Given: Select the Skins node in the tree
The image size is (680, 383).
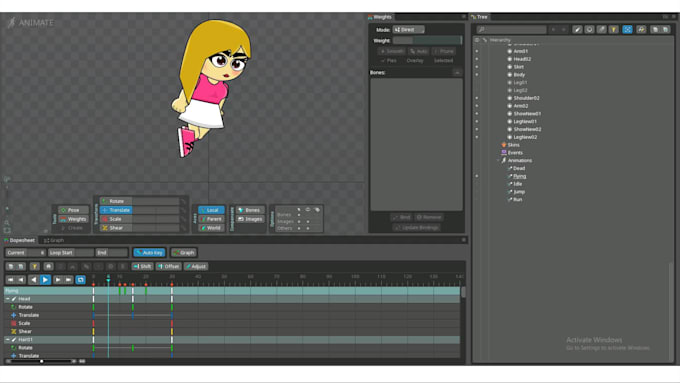Looking at the screenshot, I should click(x=513, y=145).
